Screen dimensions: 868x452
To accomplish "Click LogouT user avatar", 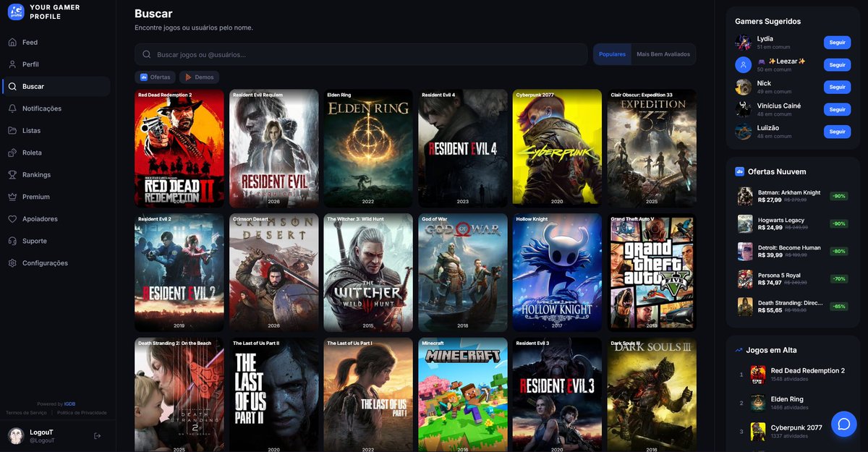I will [16, 435].
